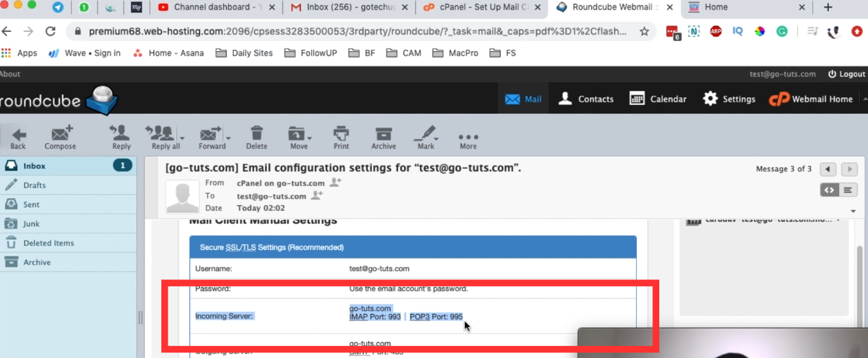Open a new browser tab
The image size is (868, 358).
pyautogui.click(x=828, y=7)
